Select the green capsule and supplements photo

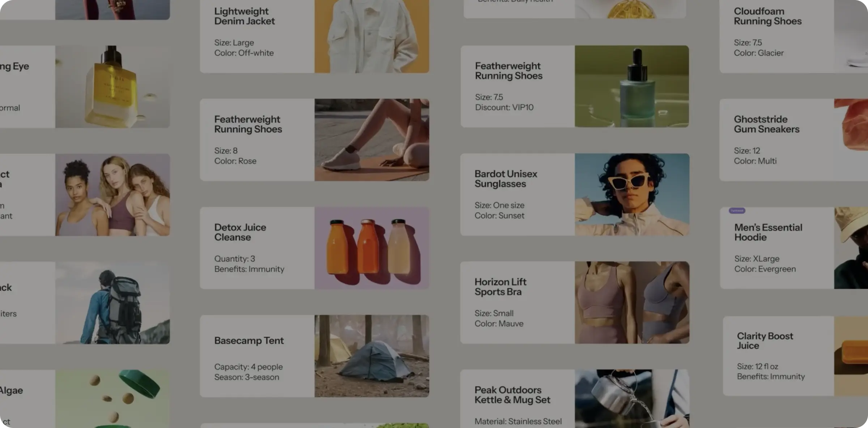[x=112, y=398]
